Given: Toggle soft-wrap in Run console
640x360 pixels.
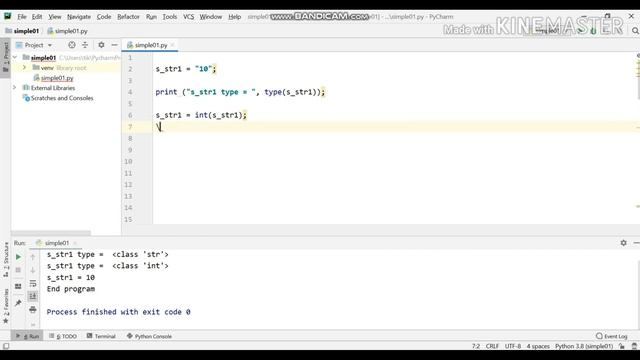Looking at the screenshot, I should click(33, 283).
